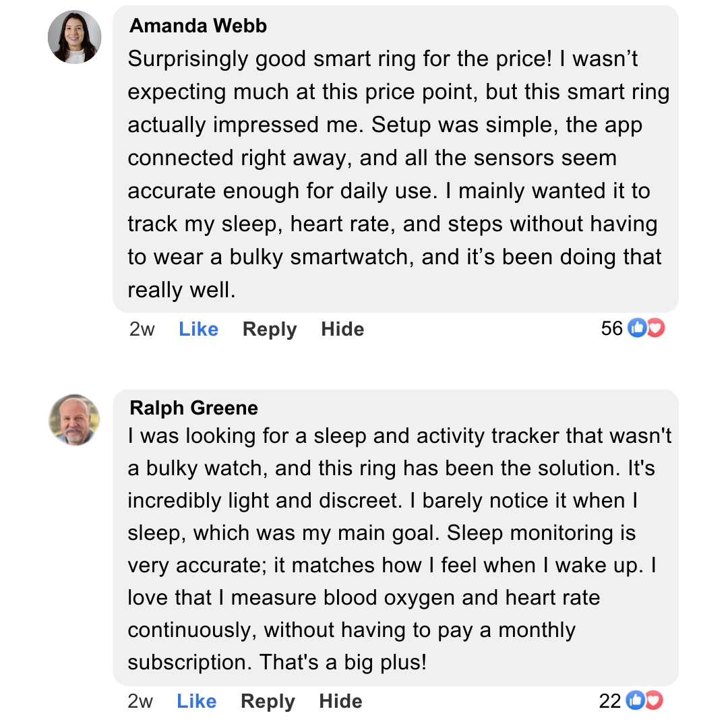Image resolution: width=728 pixels, height=728 pixels.
Task: Click thumbs-up reaction icon on Ralph's comment
Action: (635, 701)
